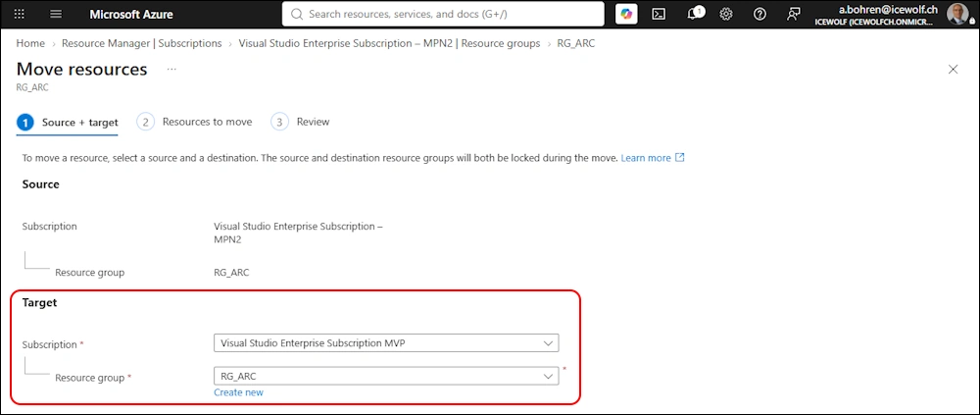
Task: Open the portal hamburger menu
Action: click(x=56, y=14)
